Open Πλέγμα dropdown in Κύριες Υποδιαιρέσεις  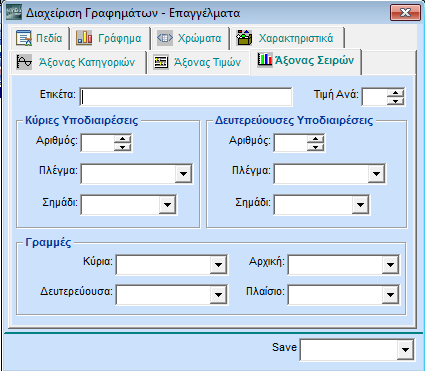[x=183, y=174]
